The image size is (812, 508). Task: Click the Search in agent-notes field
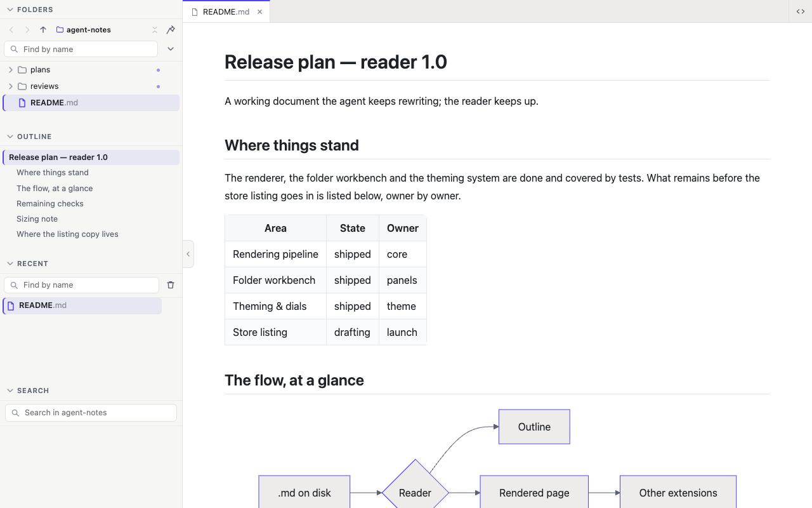click(91, 413)
